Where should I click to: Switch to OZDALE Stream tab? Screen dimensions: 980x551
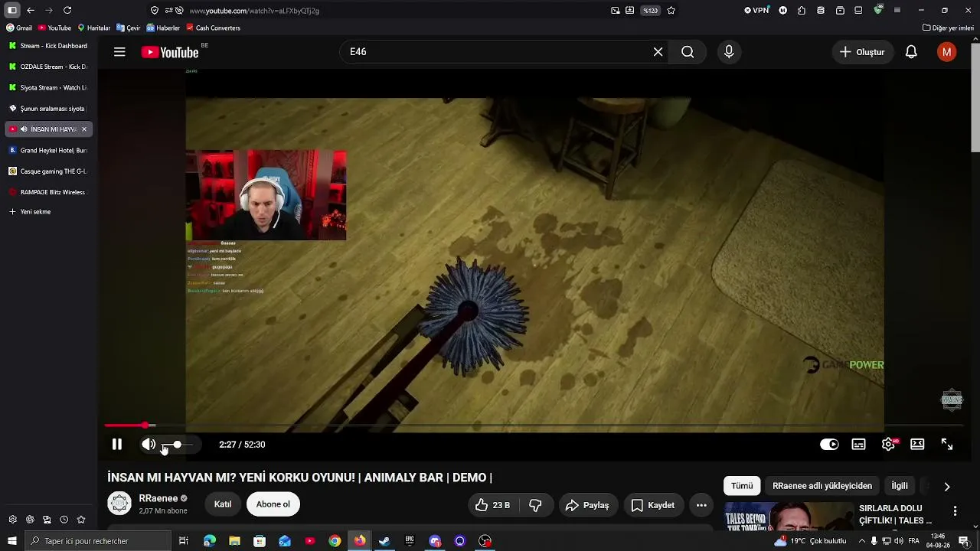tap(49, 67)
